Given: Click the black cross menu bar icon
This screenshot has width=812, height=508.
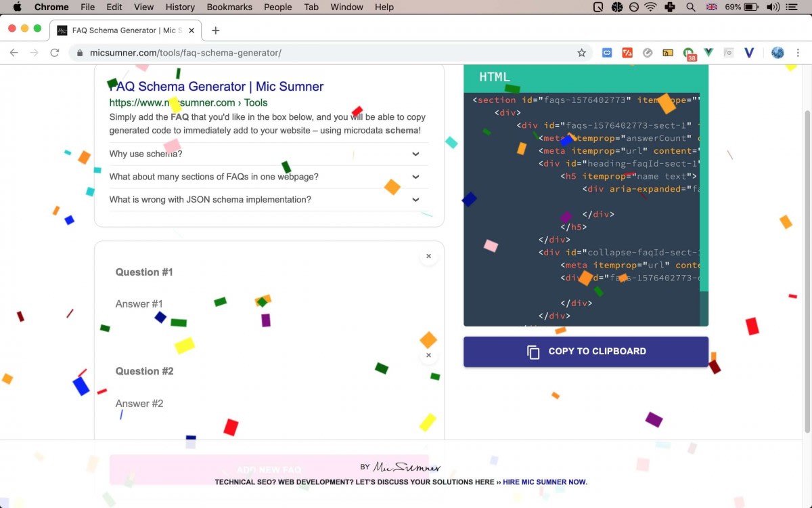Looking at the screenshot, I should point(670,7).
